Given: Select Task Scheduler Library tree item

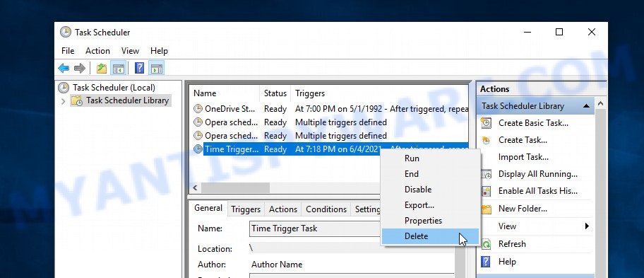Looking at the screenshot, I should click(127, 100).
